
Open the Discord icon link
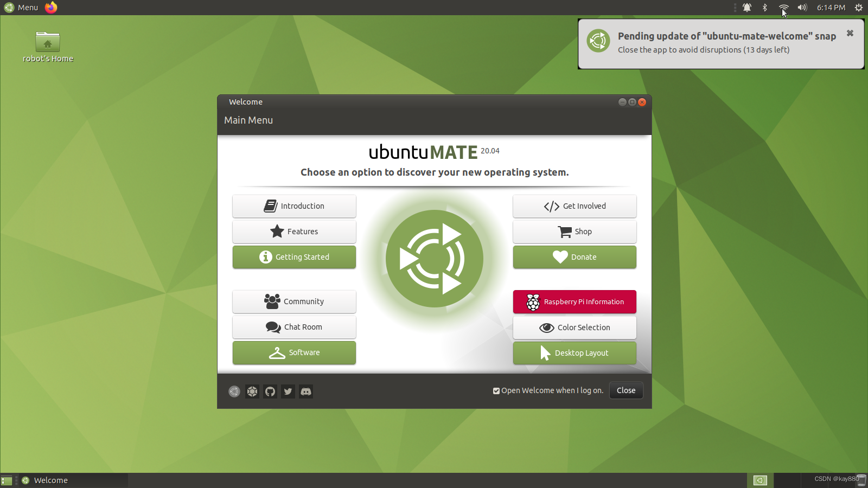[x=306, y=391]
